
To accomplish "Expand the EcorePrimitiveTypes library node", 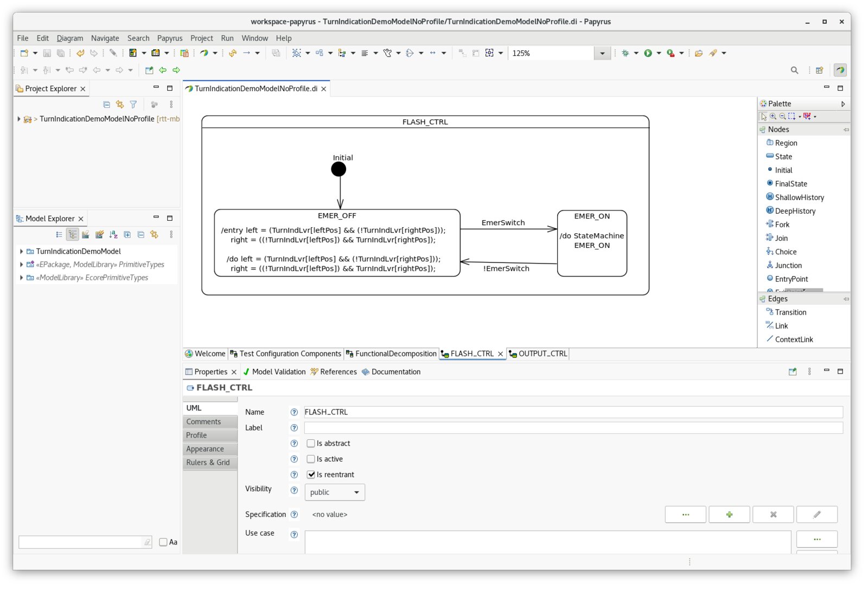I will (21, 278).
